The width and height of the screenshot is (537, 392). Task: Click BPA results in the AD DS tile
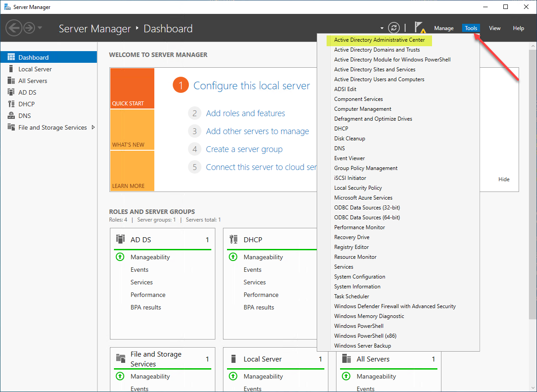(145, 307)
